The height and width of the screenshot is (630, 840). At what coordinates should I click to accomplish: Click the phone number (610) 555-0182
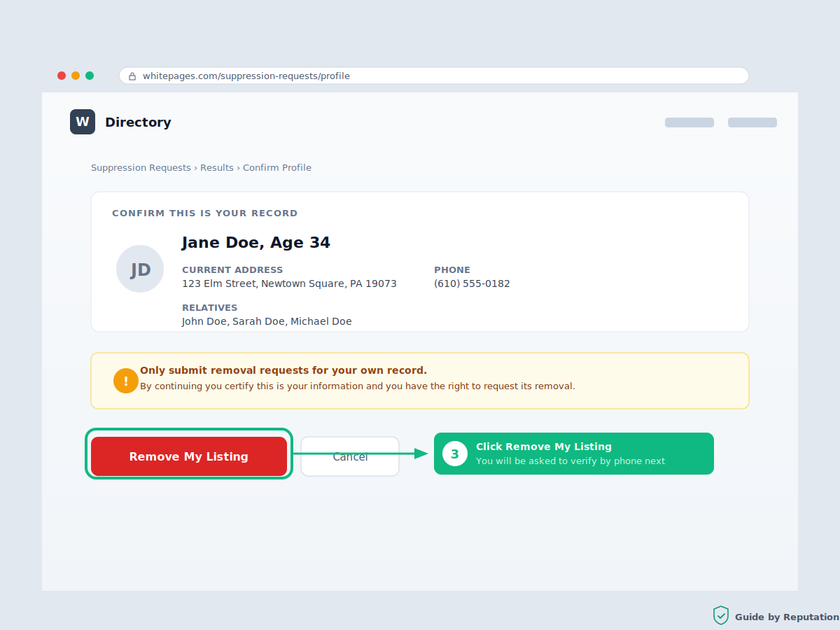(472, 283)
